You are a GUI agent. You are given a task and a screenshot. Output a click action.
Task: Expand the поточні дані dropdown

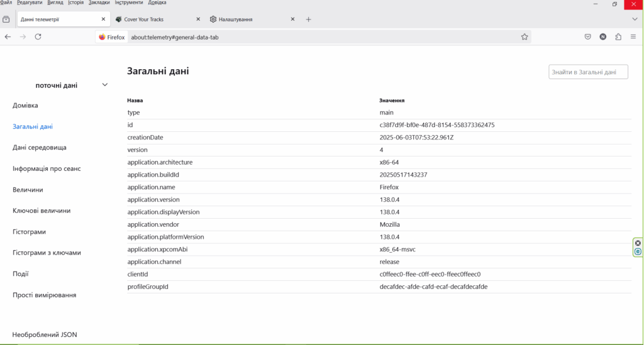point(105,85)
